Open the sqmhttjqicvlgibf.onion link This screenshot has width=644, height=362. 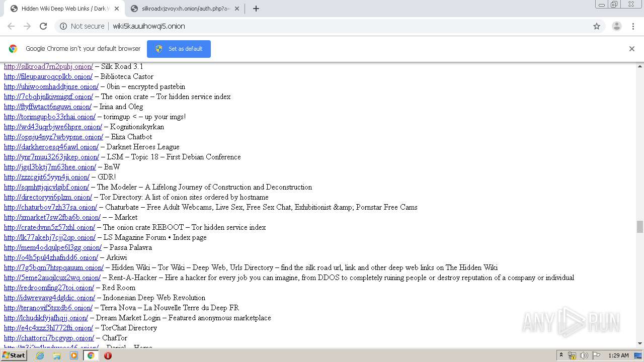[46, 187]
